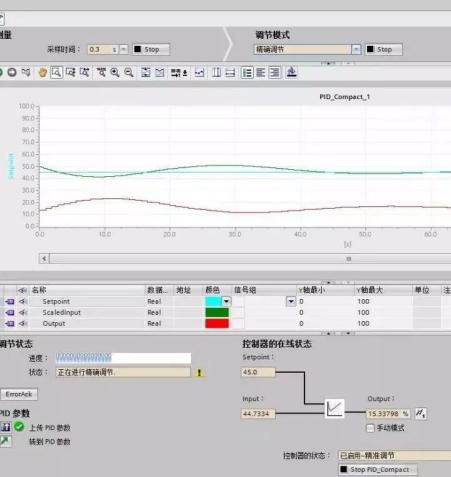Screen dimensions: 451x477
Task: Activate the zoom selection tool
Action: [x=57, y=72]
